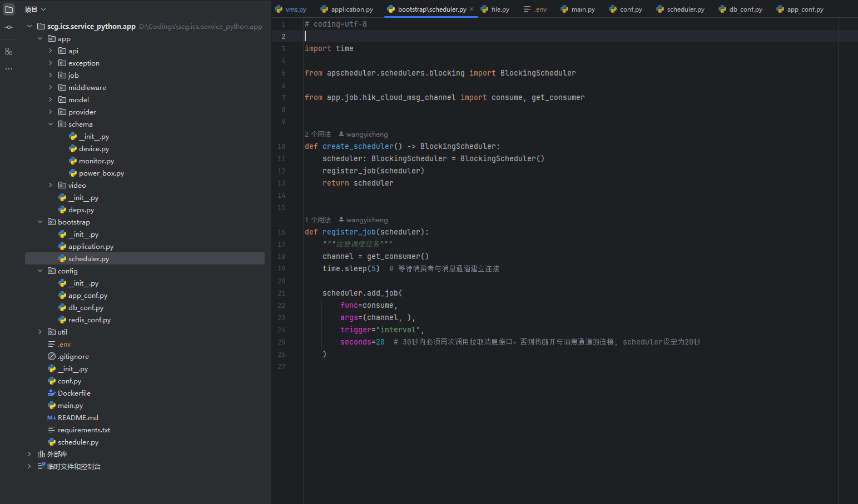The height and width of the screenshot is (504, 858).
Task: Click the seconds=20 argument value
Action: tap(363, 342)
